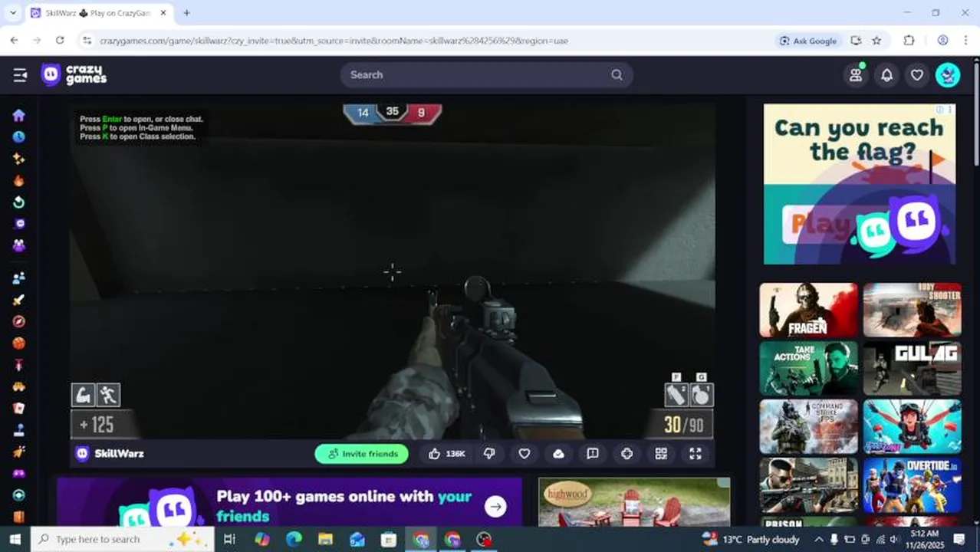Open Chrome three-dot menu
Viewport: 980px width, 552px height.
pos(966,41)
